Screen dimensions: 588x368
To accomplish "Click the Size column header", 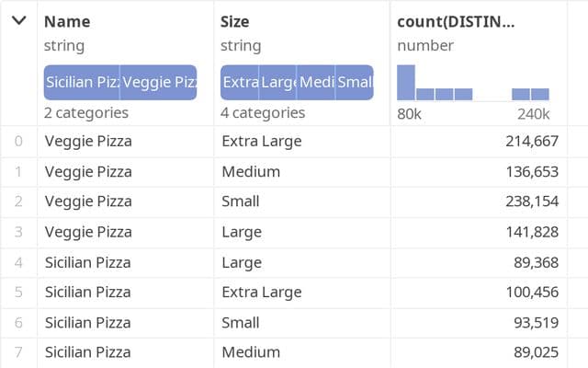I will 235,22.
